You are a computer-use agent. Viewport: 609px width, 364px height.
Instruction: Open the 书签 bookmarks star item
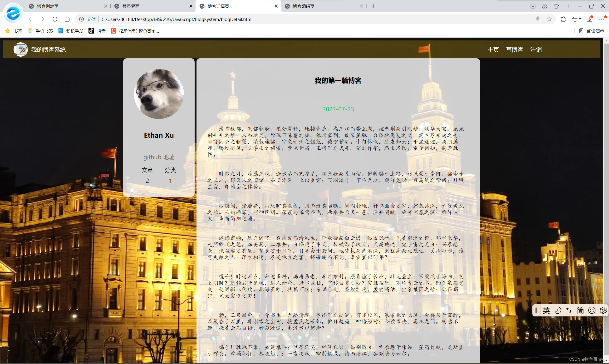[14, 31]
